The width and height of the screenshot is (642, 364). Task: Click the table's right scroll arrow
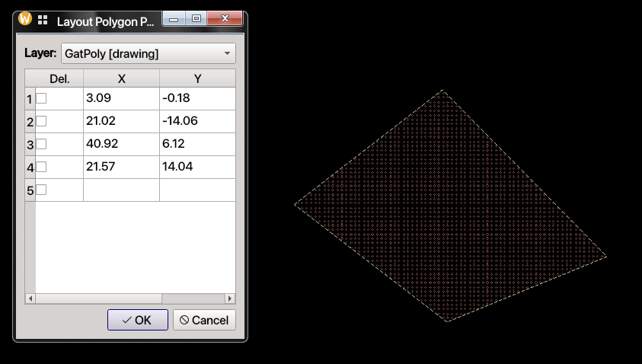pyautogui.click(x=230, y=299)
